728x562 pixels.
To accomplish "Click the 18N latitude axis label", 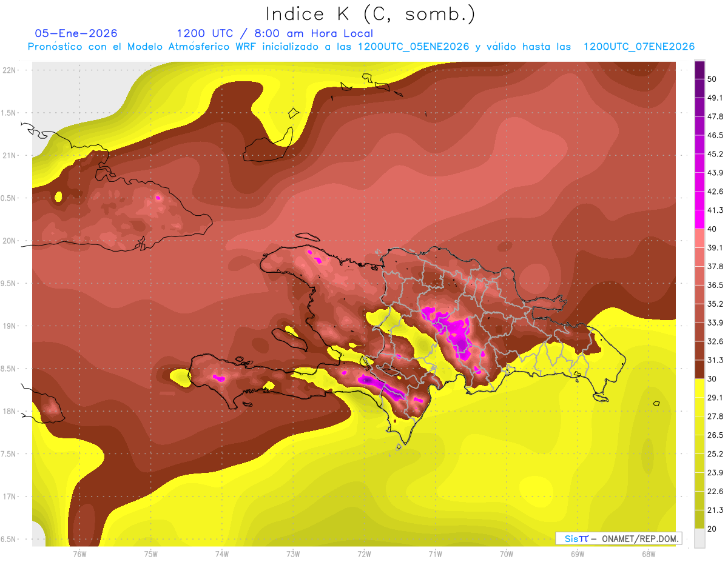I will 10,411.
